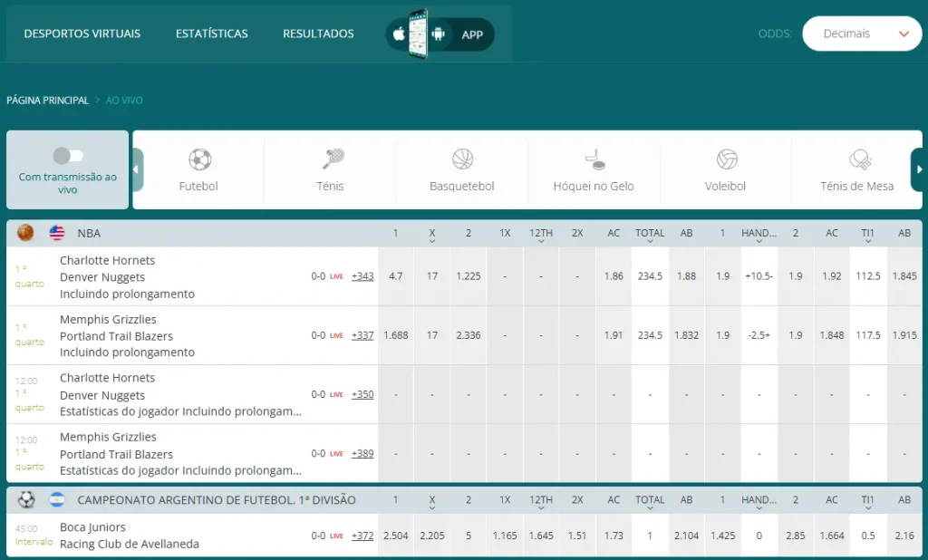This screenshot has width=928, height=560.
Task: Open +350 player statistics markets
Action: pyautogui.click(x=362, y=394)
